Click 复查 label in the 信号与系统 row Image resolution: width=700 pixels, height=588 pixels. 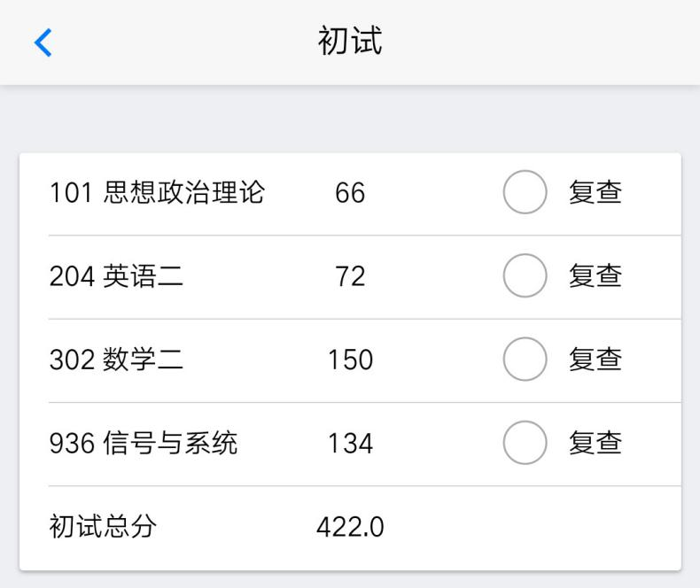click(595, 443)
